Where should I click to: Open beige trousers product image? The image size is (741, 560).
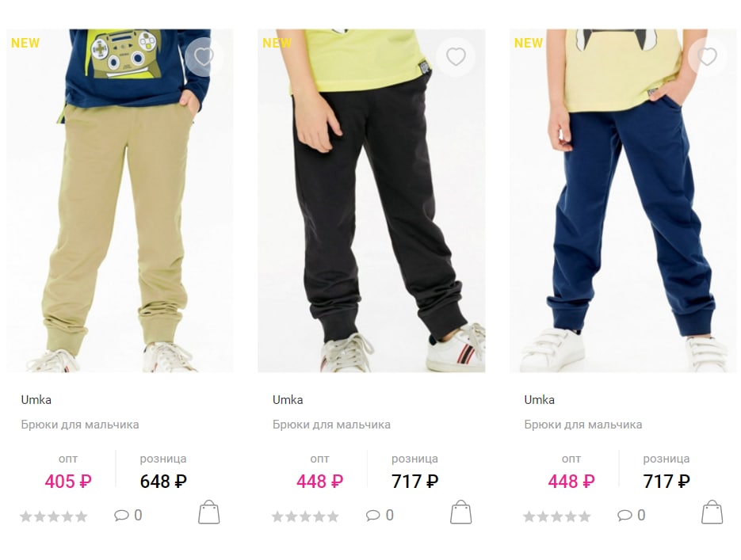click(120, 200)
